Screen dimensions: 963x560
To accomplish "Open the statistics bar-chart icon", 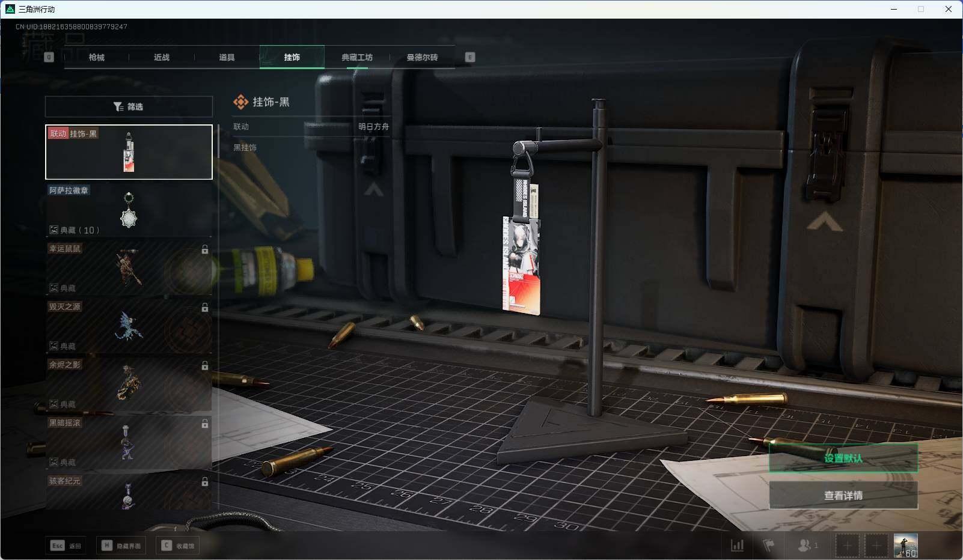I will pos(737,546).
